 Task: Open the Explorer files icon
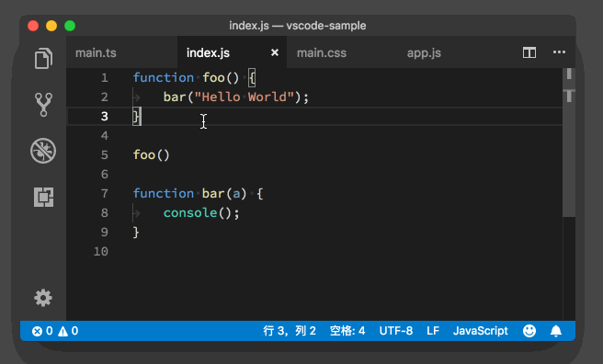click(43, 59)
